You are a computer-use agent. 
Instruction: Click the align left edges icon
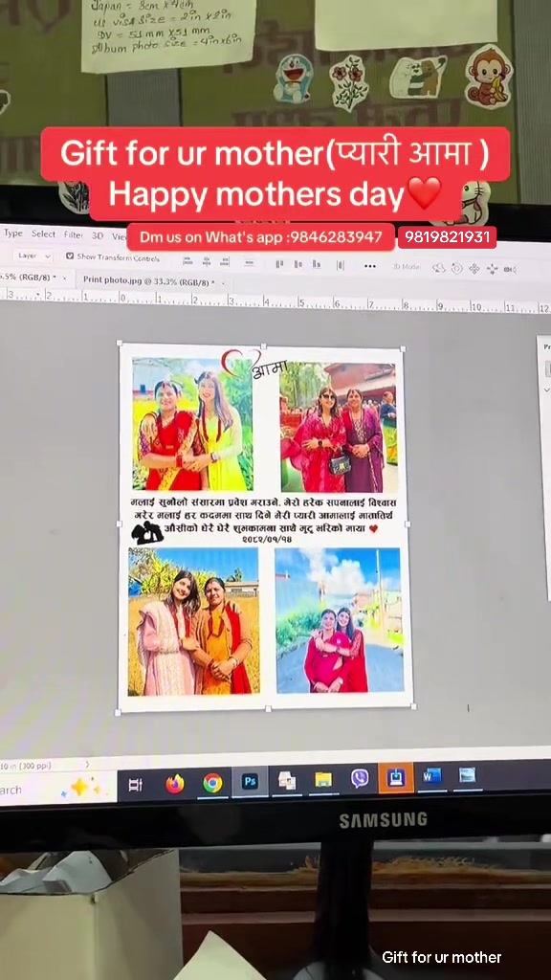pos(279,264)
